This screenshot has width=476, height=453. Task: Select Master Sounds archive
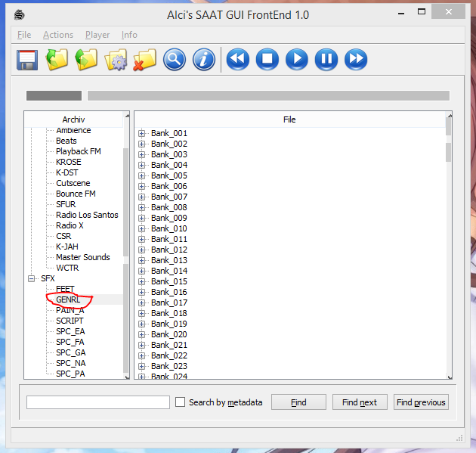[83, 257]
